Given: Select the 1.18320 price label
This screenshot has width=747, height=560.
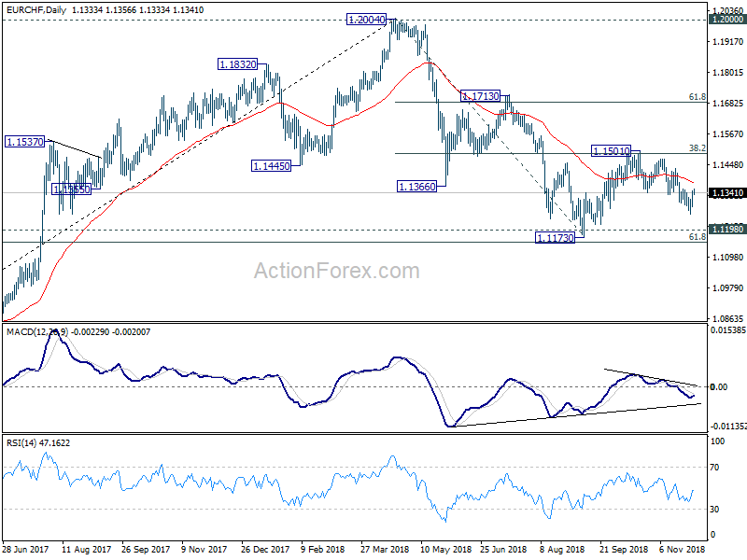Looking at the screenshot, I should pyautogui.click(x=238, y=64).
